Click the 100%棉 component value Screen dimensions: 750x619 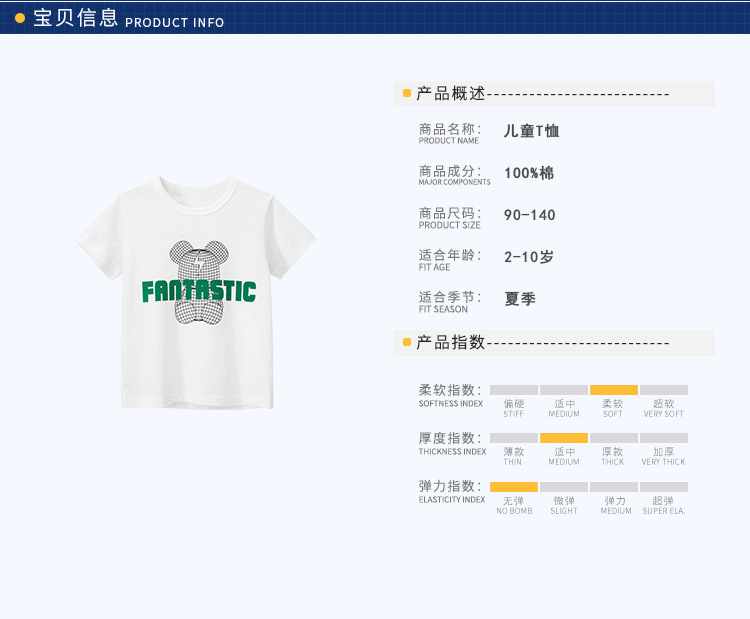click(x=529, y=173)
